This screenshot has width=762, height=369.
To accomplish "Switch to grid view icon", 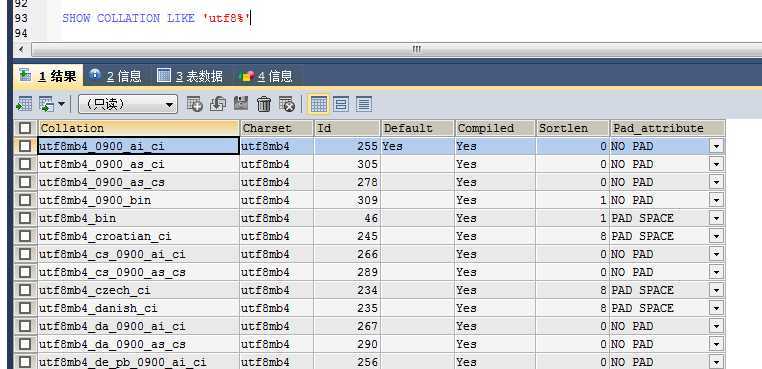I will 318,104.
